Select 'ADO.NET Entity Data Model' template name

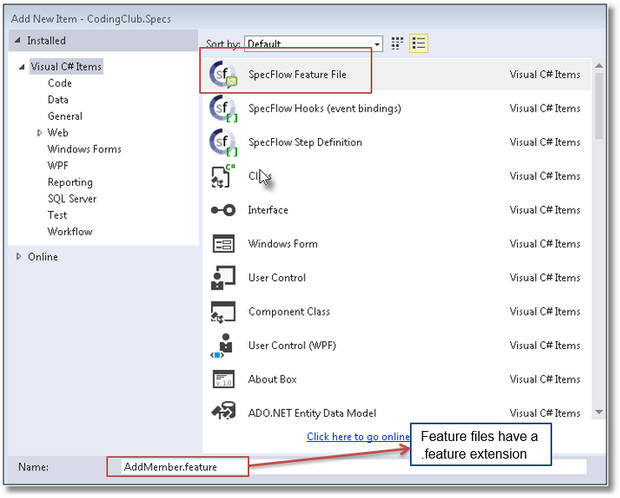click(x=312, y=413)
